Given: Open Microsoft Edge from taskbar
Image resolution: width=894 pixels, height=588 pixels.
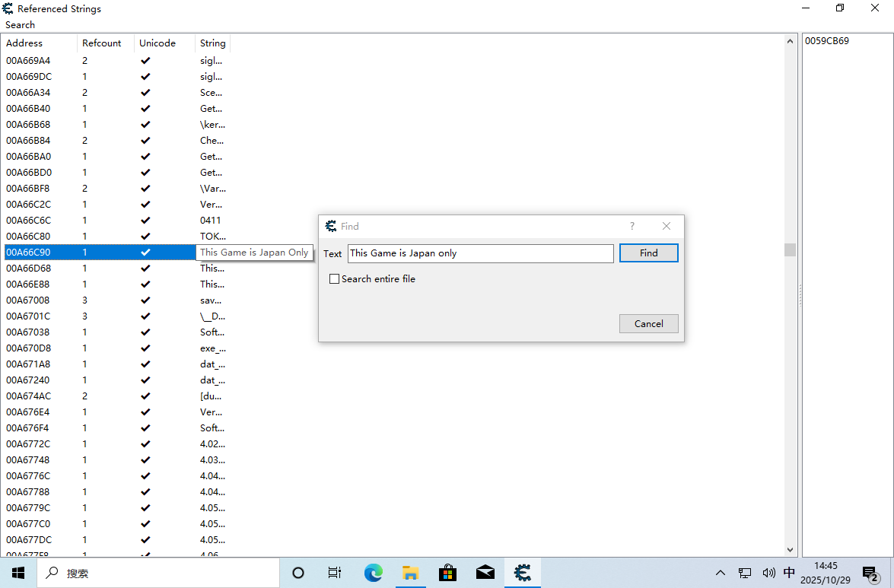Looking at the screenshot, I should [x=373, y=573].
